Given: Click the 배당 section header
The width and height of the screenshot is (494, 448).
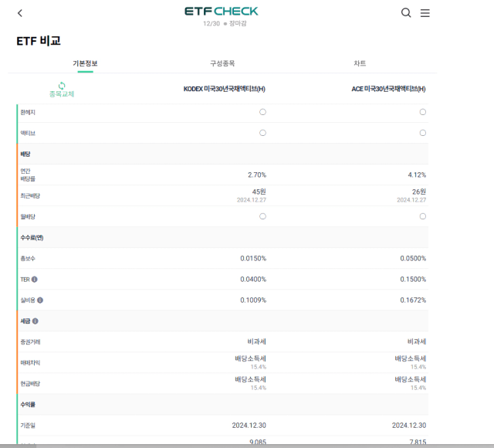Looking at the screenshot, I should (x=222, y=154).
